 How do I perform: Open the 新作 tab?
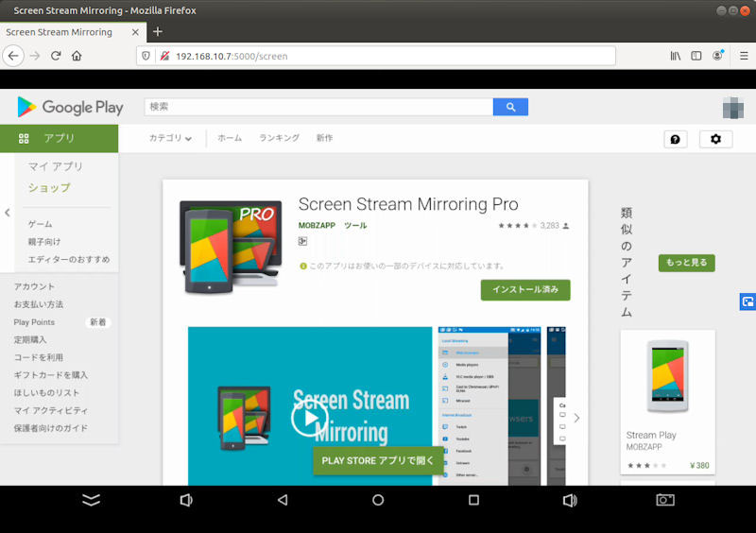pyautogui.click(x=324, y=138)
